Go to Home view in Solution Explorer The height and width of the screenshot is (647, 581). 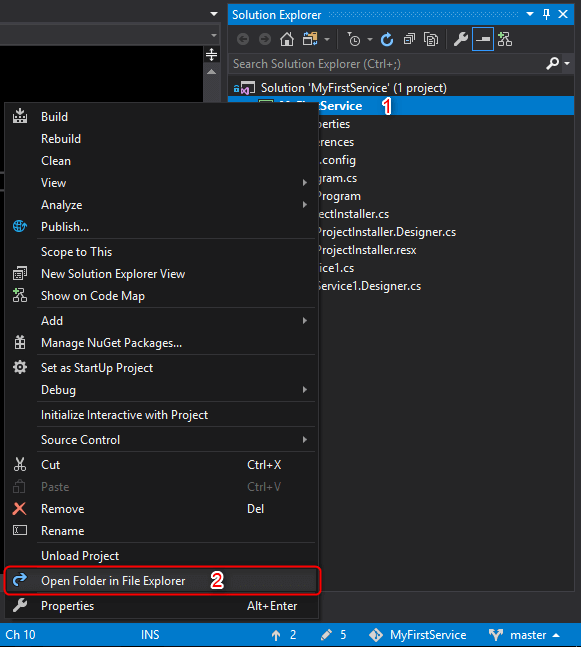[x=287, y=40]
